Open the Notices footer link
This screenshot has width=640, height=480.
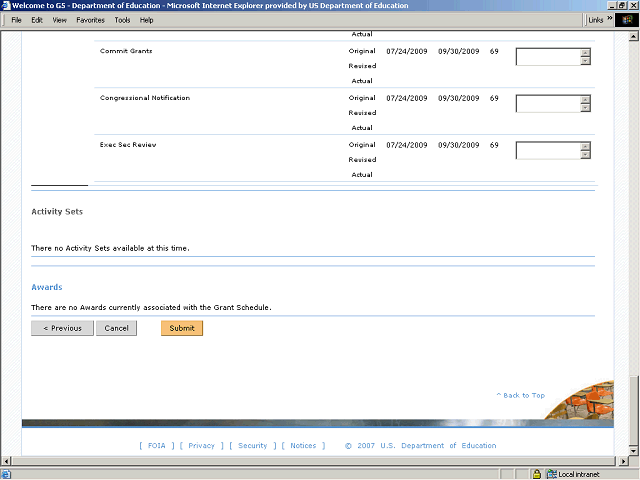point(303,446)
